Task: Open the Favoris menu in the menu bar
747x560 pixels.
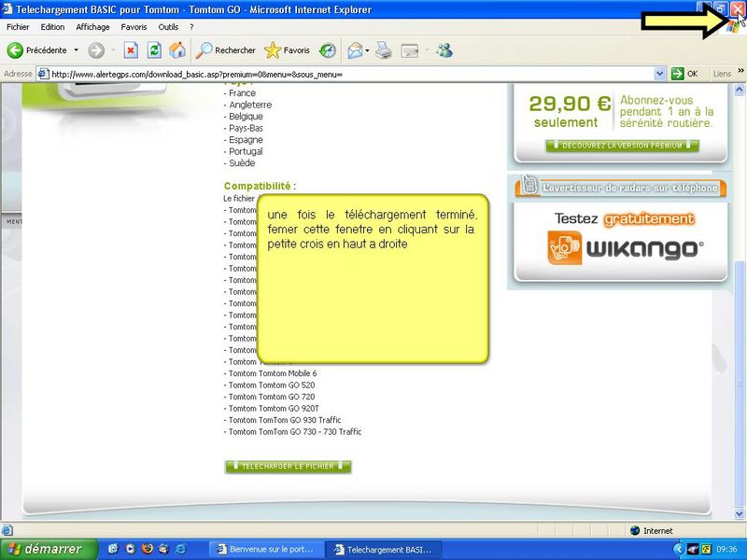Action: 134,27
